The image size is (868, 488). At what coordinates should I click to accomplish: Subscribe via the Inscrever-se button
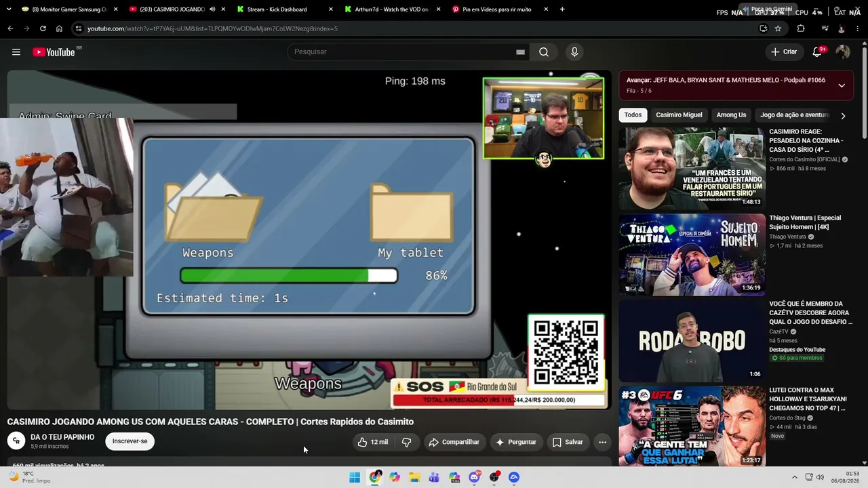coord(130,441)
